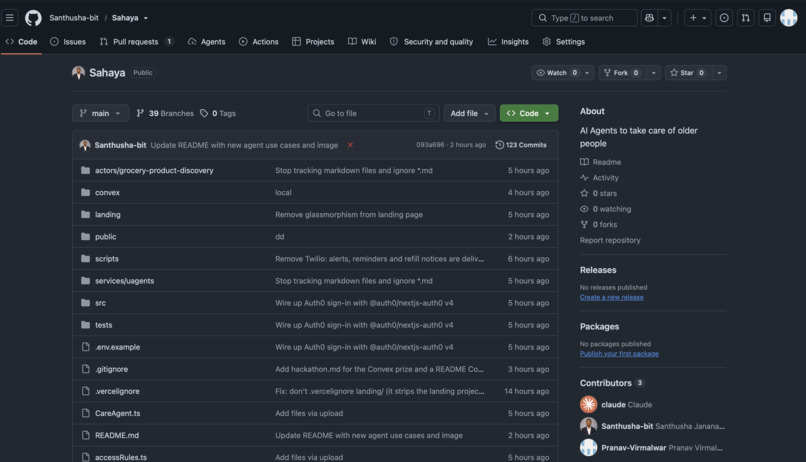This screenshot has width=806, height=462.
Task: Expand the Sahaya repository switcher arrow
Action: tap(146, 18)
